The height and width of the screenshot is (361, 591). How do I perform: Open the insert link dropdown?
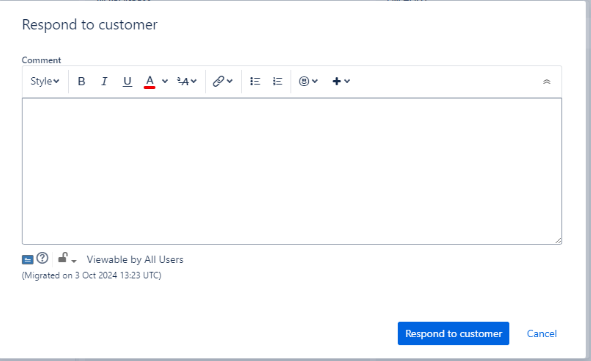[x=223, y=81]
